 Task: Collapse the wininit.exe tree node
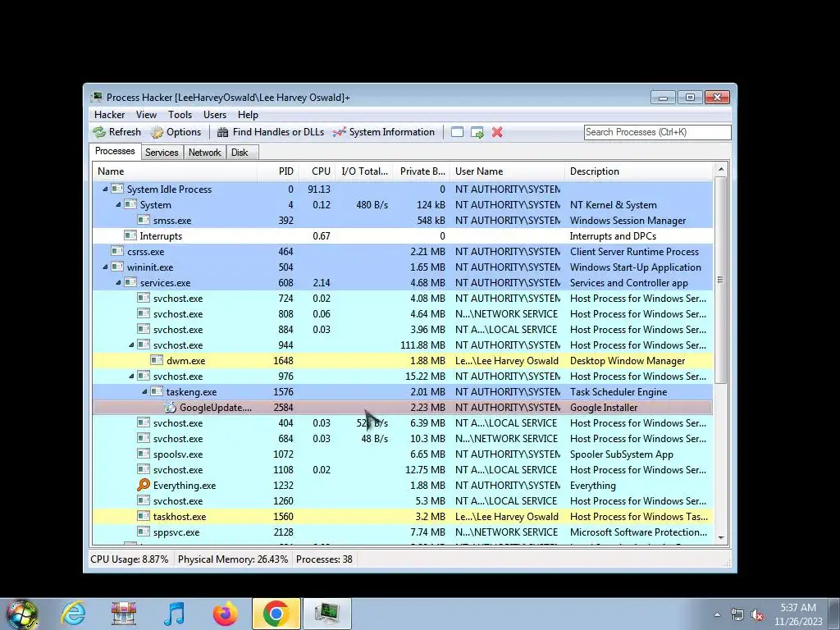tap(105, 267)
